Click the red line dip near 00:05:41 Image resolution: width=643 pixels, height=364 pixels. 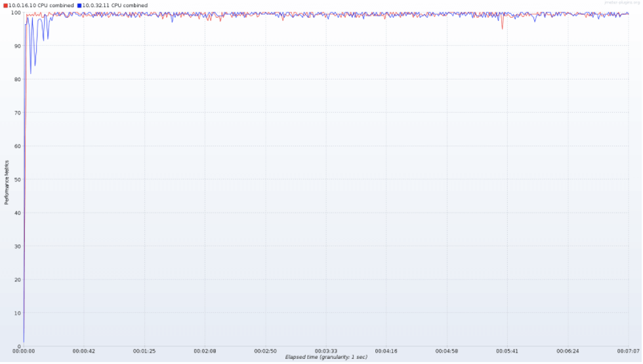coord(503,26)
